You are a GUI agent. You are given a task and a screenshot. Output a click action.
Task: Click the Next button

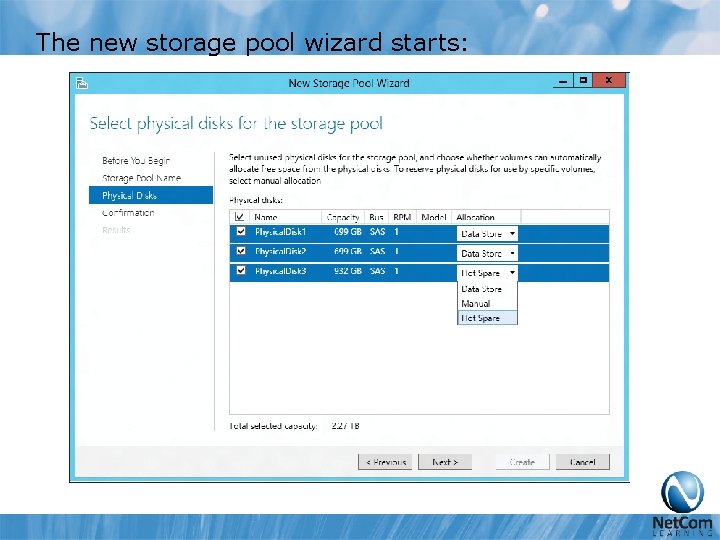click(x=445, y=462)
